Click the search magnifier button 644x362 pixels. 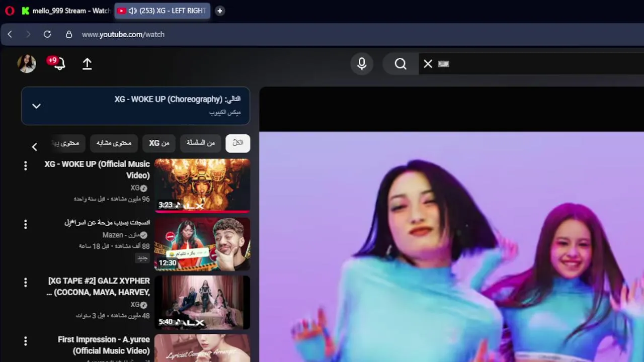click(x=400, y=64)
